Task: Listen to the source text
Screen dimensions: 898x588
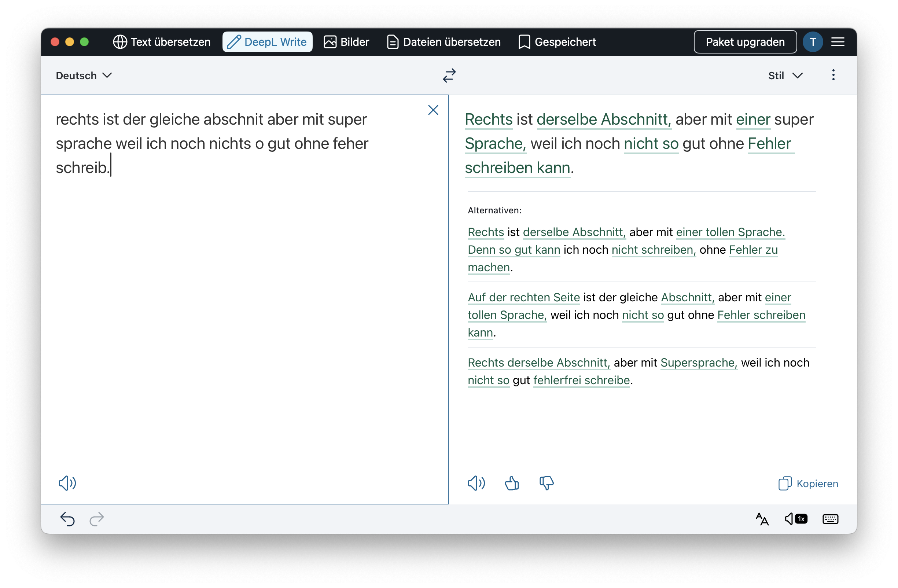Action: pos(67,483)
